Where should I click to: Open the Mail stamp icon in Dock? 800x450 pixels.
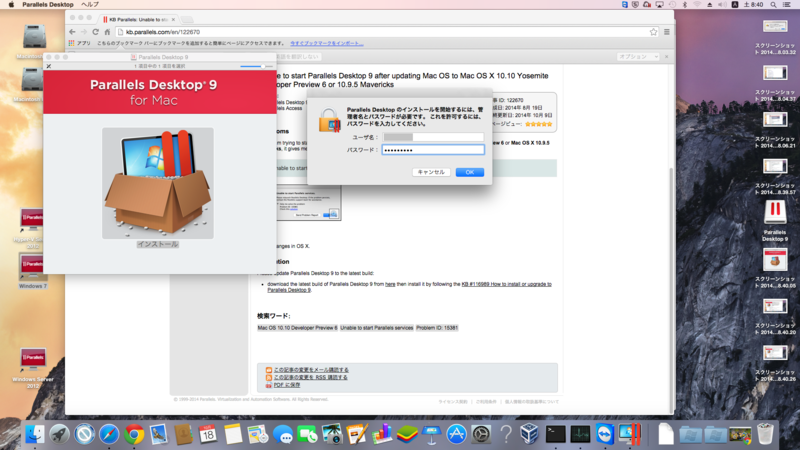point(159,434)
